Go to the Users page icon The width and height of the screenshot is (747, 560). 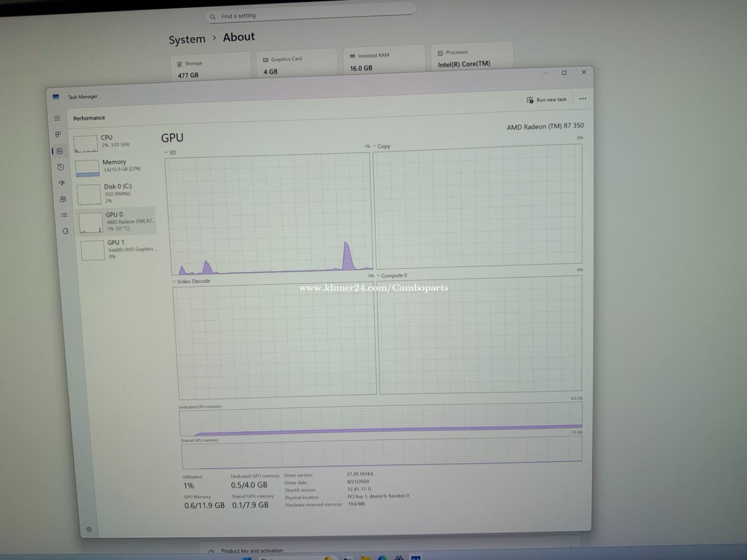(63, 199)
